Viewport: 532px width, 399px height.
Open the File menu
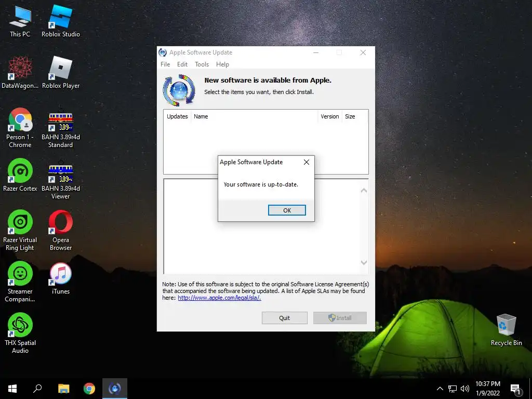[x=165, y=64]
